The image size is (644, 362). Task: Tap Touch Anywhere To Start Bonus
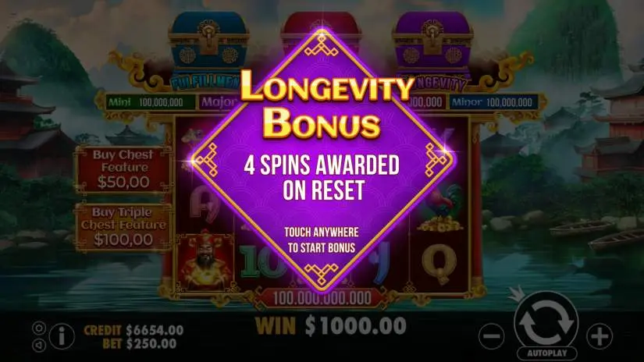(x=322, y=240)
